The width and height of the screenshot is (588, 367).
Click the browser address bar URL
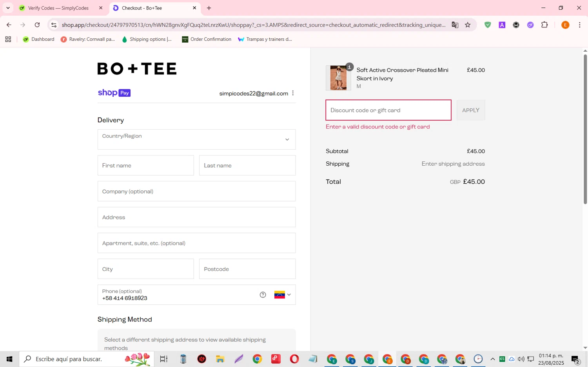point(253,25)
